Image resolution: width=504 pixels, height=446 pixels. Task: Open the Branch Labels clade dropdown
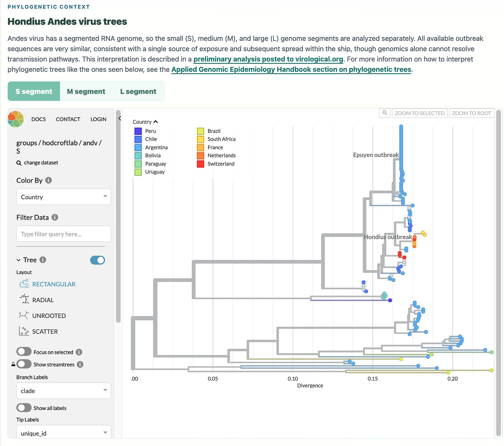(64, 391)
